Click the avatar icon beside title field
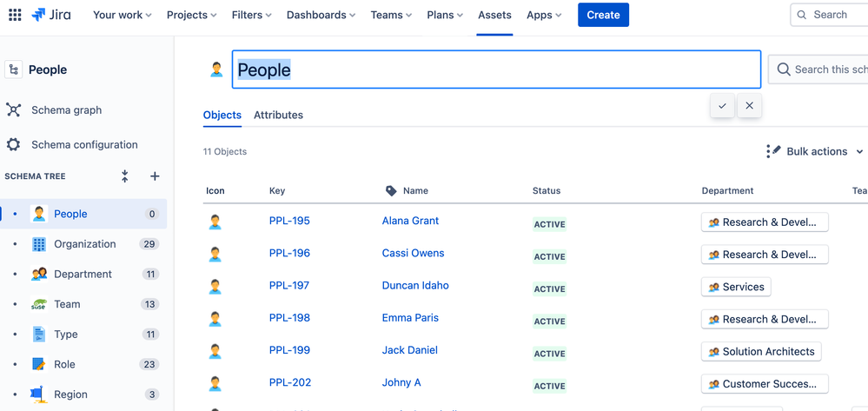 coord(216,70)
